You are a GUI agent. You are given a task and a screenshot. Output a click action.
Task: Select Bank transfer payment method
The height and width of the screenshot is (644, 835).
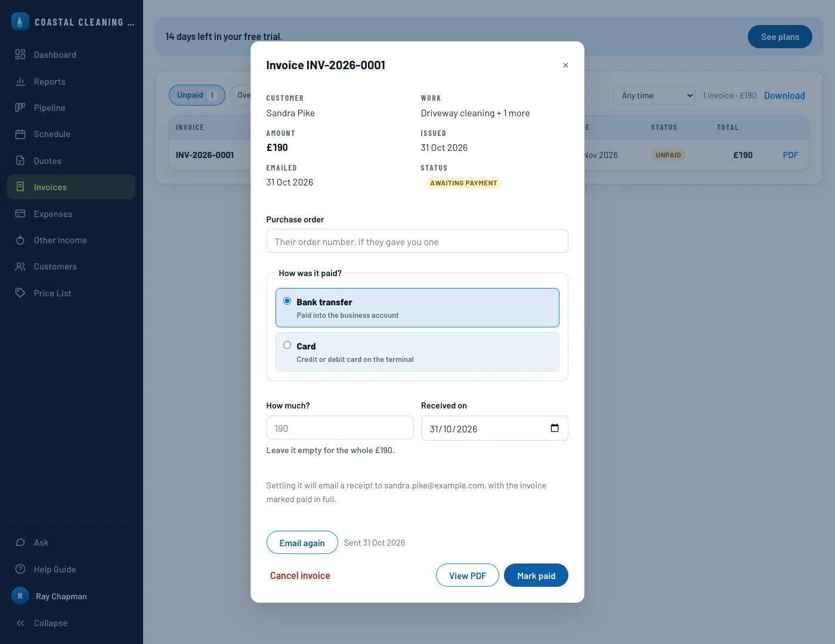(417, 308)
